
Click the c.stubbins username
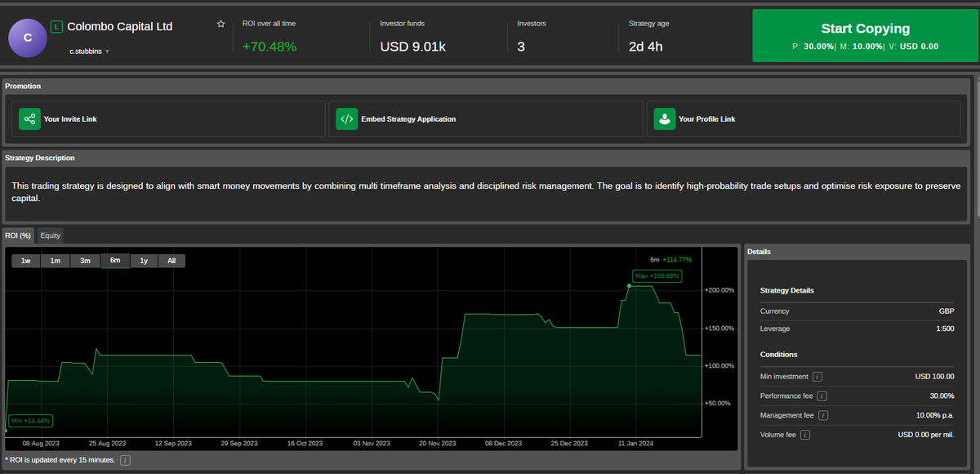click(86, 51)
